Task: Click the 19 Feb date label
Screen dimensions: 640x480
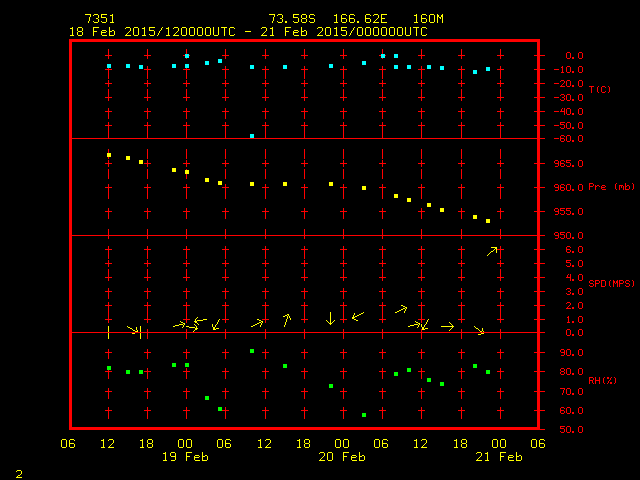Action: [186, 457]
